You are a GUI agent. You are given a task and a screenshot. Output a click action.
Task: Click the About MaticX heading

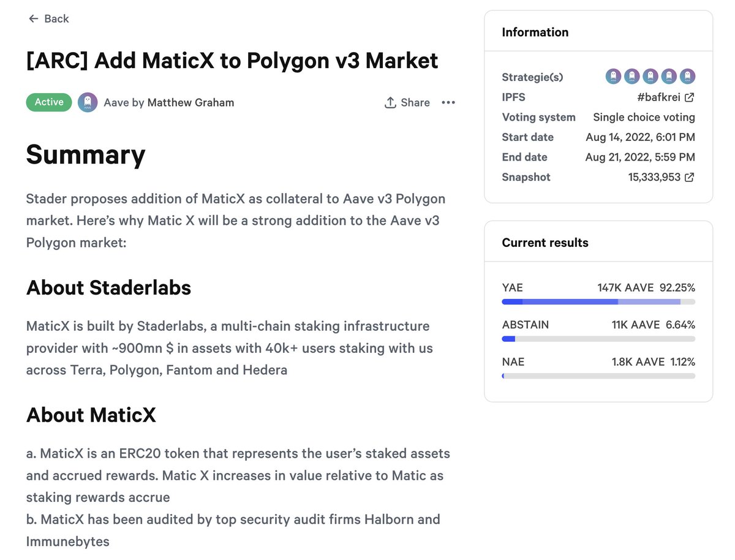pyautogui.click(x=91, y=415)
